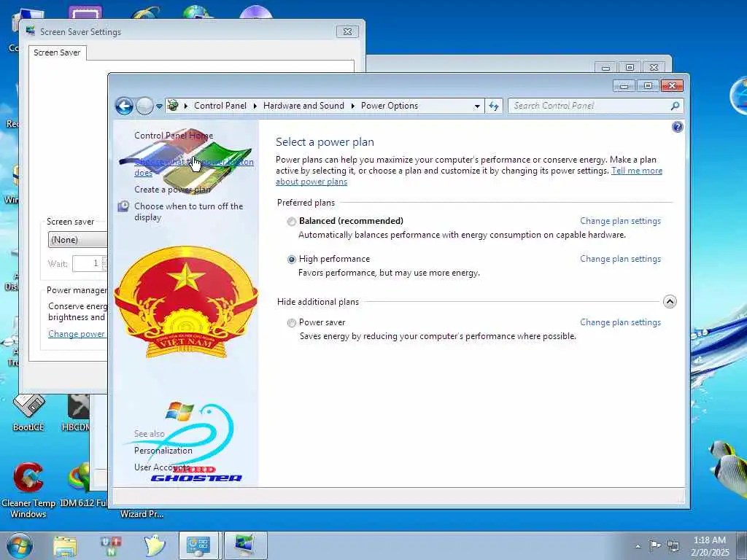Click the Power Options breadcrumb
Viewport: 747px width, 560px height.
(390, 106)
